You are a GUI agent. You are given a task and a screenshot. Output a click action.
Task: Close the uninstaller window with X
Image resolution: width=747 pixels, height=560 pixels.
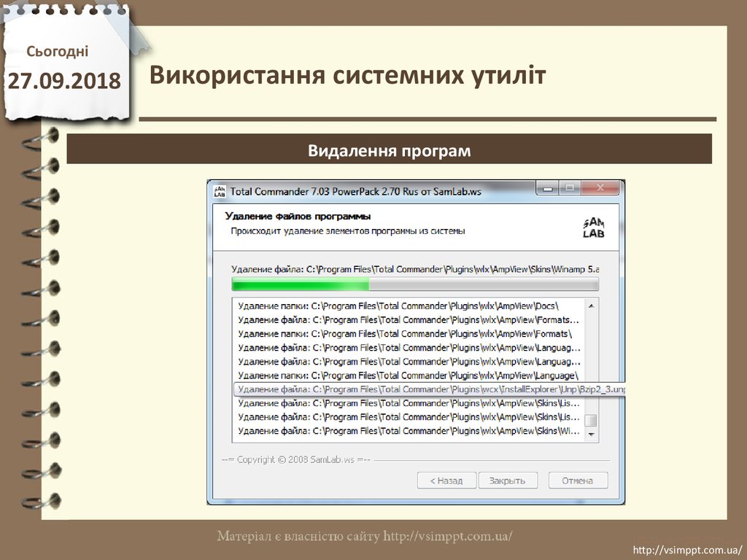click(601, 188)
